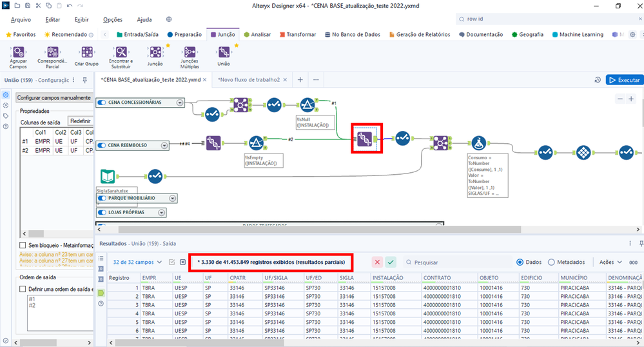This screenshot has width=644, height=347.
Task: Click the copy icon in title toolbar
Action: click(48, 6)
